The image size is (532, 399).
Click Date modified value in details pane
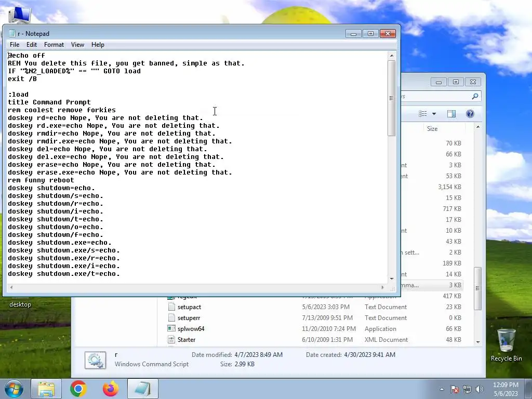258,354
